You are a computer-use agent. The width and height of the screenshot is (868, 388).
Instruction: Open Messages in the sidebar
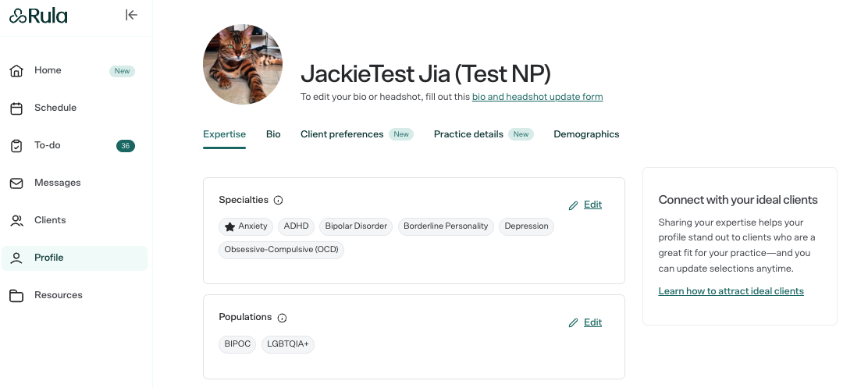coord(75,183)
